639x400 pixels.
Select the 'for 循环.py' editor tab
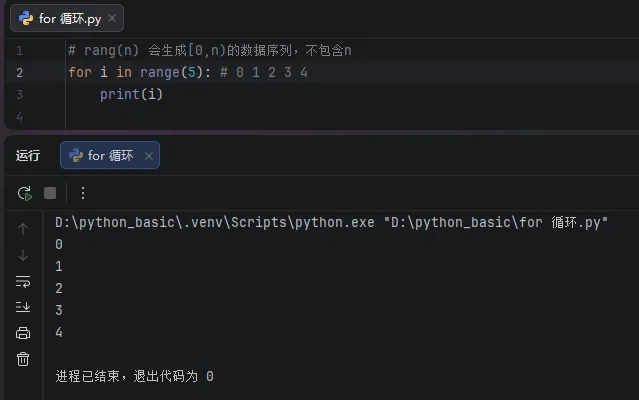click(x=68, y=19)
